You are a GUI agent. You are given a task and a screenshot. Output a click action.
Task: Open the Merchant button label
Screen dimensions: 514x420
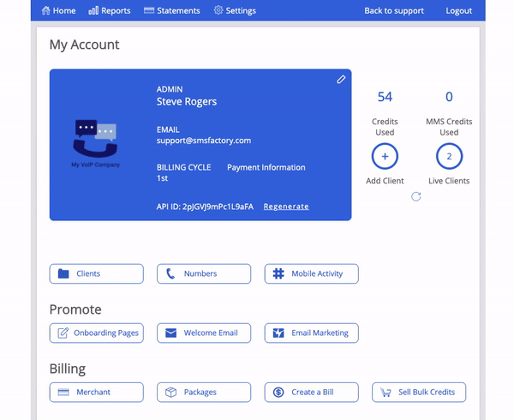[93, 392]
